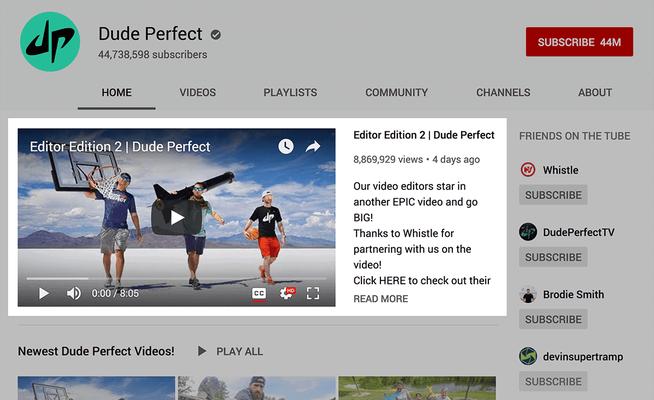This screenshot has width=654, height=400.
Task: Click the devinsupertramp channel avatar icon
Action: [528, 356]
